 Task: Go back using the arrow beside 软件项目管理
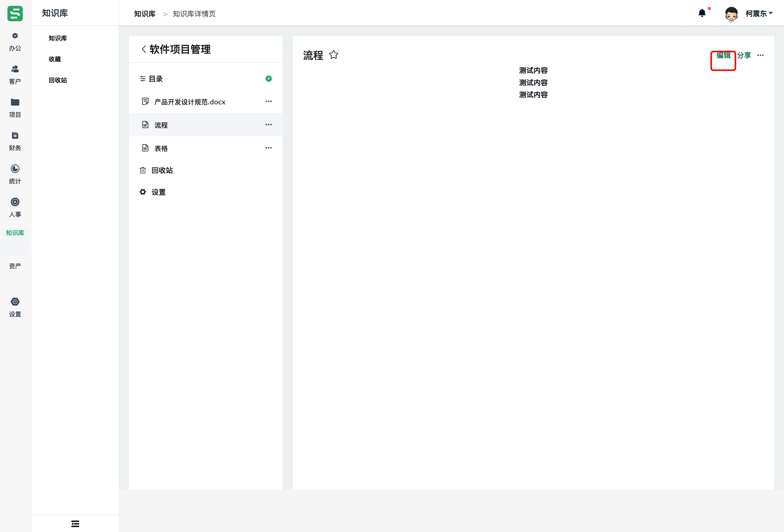tap(144, 49)
